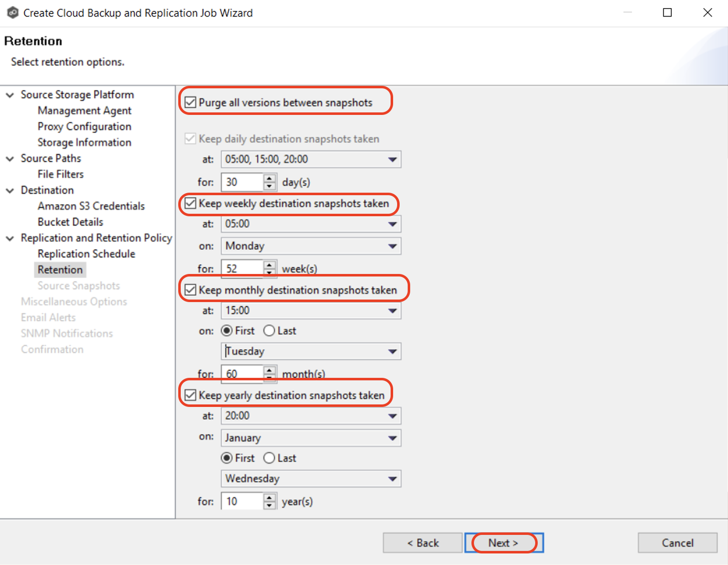728x565 pixels.
Task: Click the Back button
Action: [423, 543]
